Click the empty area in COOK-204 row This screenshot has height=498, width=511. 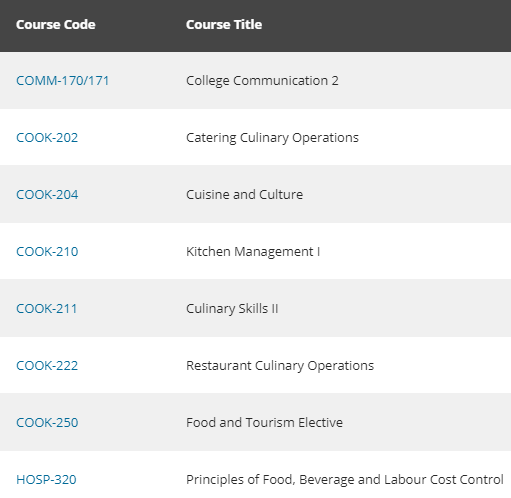click(x=407, y=194)
